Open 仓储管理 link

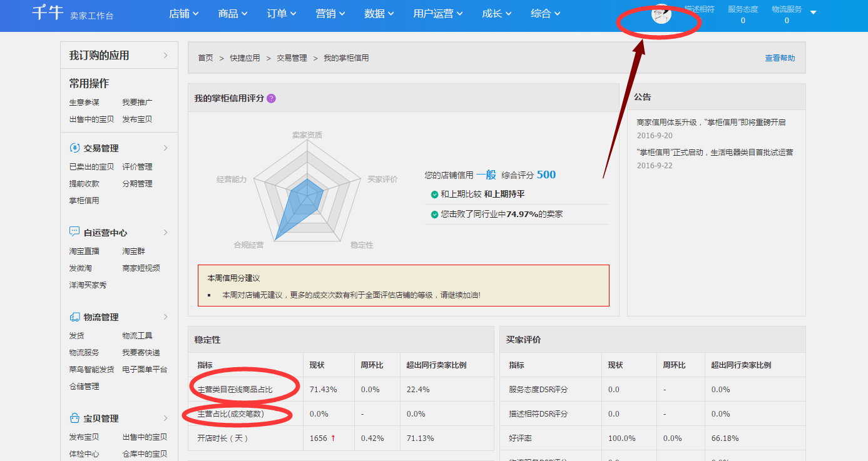(x=84, y=386)
